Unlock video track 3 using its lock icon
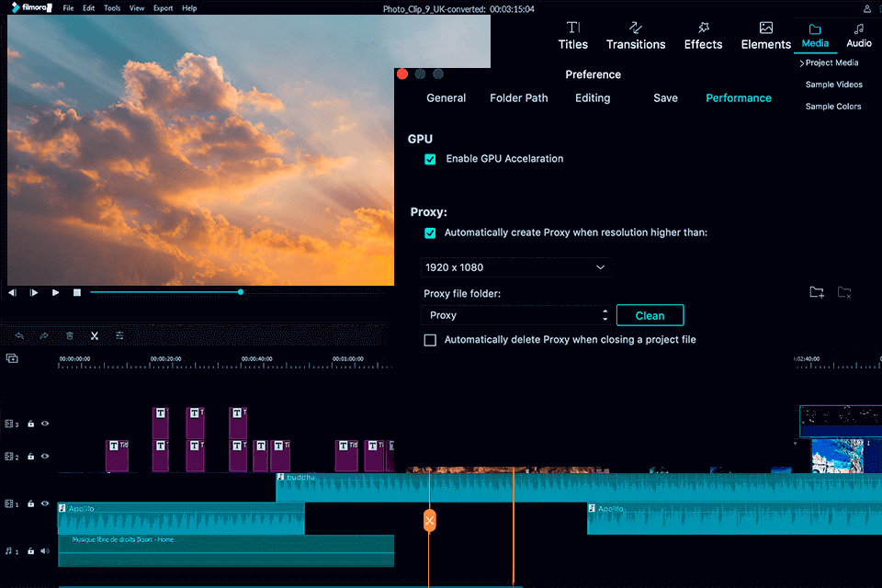Screen dimensions: 882x588 pos(30,424)
